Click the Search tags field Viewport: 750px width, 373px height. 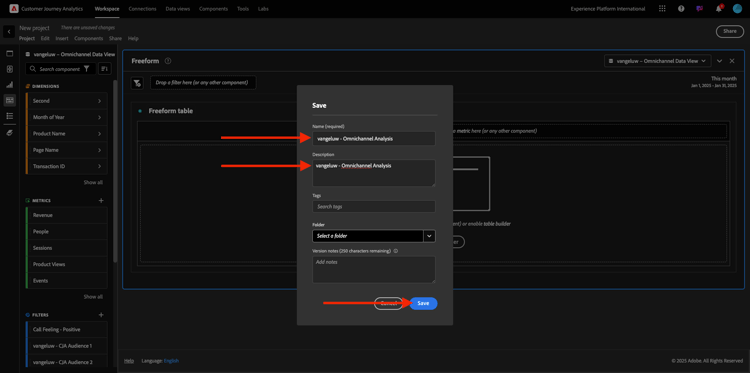click(x=374, y=206)
